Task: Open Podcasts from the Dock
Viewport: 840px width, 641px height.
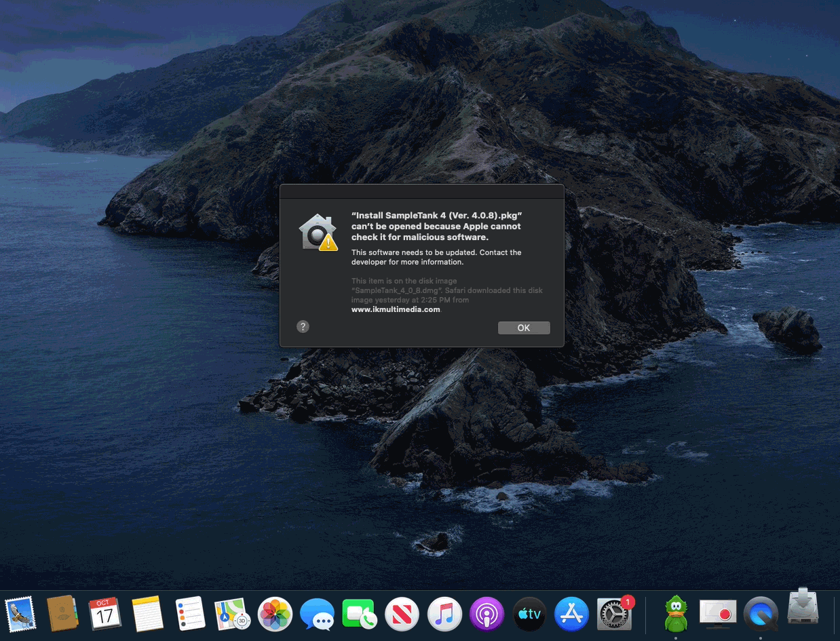Action: pos(486,615)
